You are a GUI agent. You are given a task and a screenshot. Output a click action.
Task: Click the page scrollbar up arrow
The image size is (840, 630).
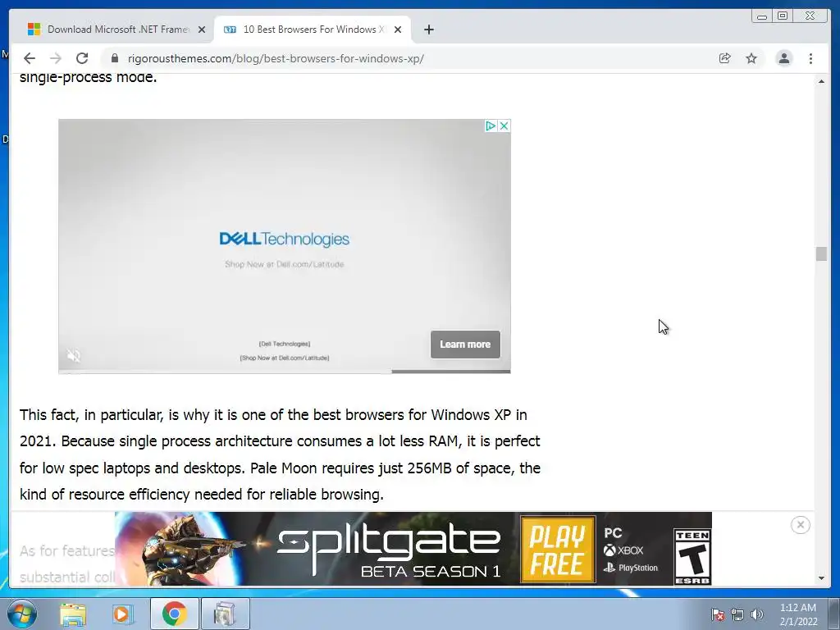(821, 81)
